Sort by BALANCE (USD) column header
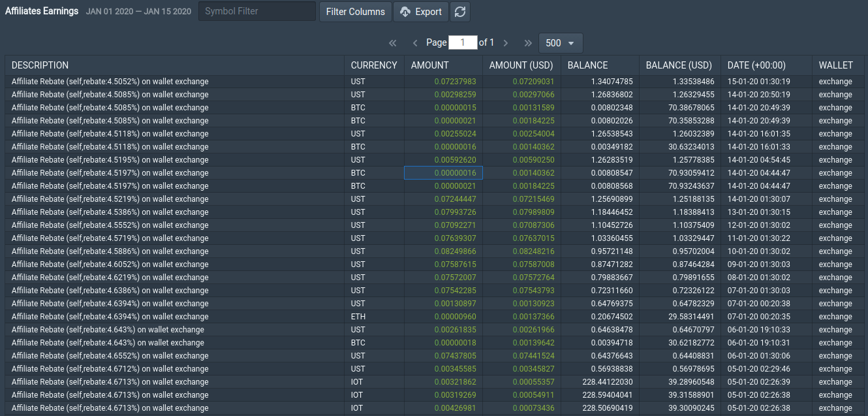Viewport: 868px width, 416px height. tap(680, 65)
